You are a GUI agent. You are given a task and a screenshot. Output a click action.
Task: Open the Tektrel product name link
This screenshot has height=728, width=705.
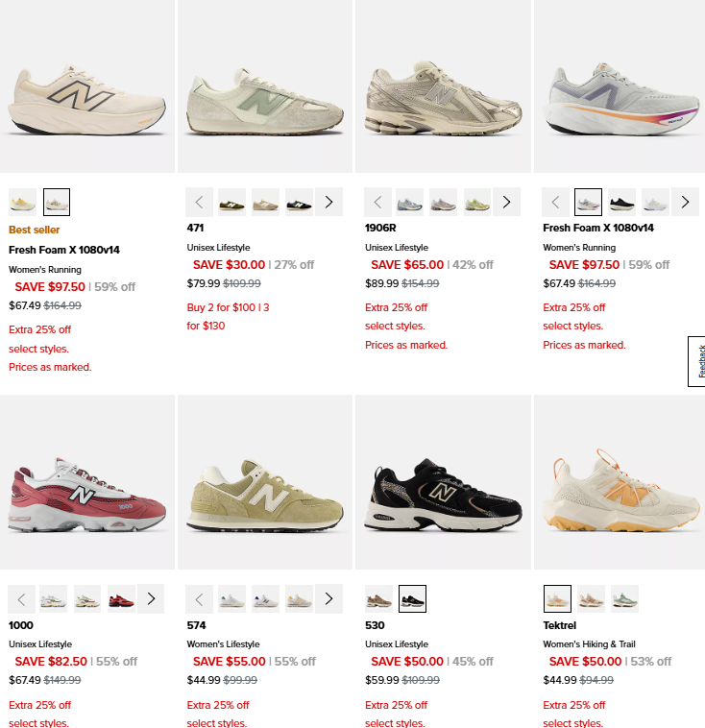click(x=560, y=625)
